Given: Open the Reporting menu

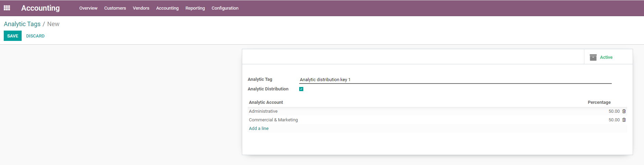Looking at the screenshot, I should click(195, 8).
